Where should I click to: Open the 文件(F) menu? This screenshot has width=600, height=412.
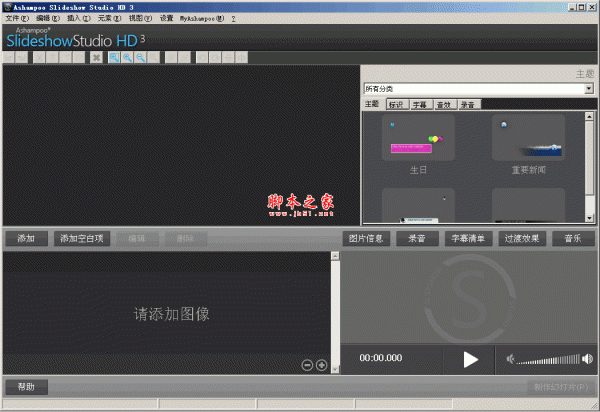click(17, 18)
